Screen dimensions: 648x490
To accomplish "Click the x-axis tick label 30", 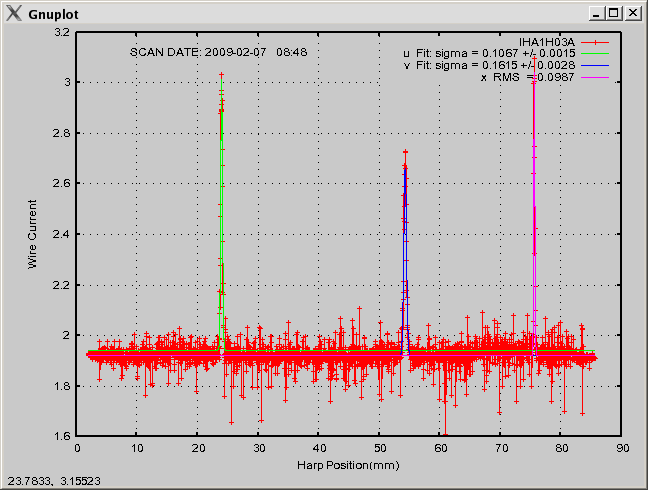I will 259,448.
